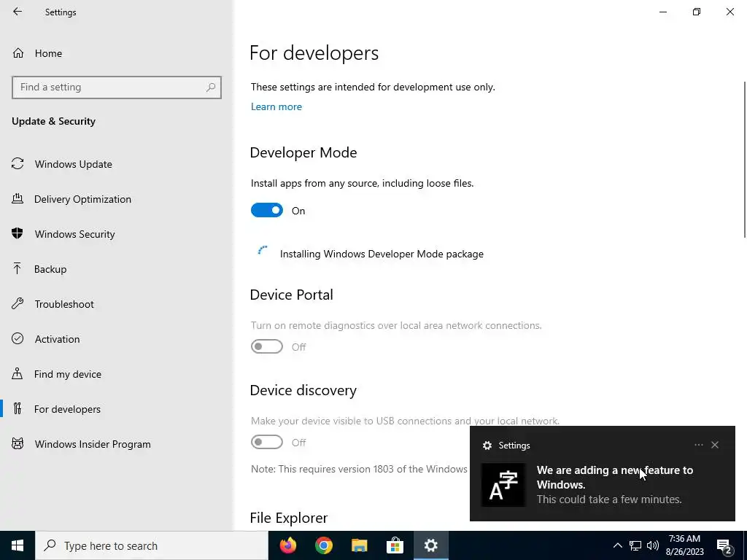Select Activation in the sidebar
This screenshot has width=747, height=560.
click(x=57, y=339)
